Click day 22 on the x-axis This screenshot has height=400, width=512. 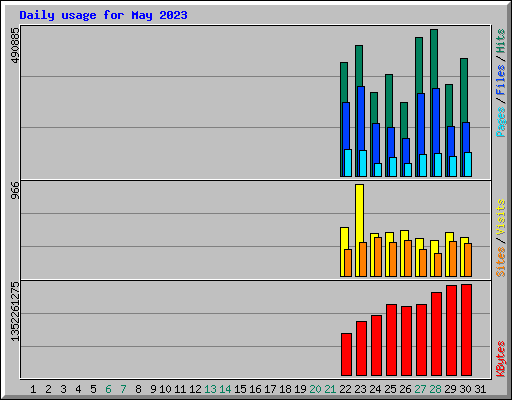(345, 389)
